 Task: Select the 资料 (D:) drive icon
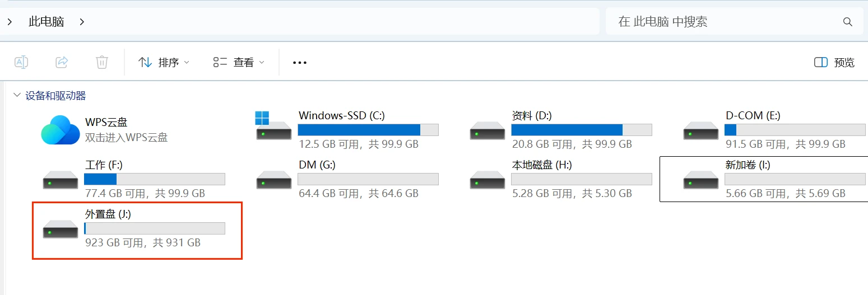pos(488,130)
